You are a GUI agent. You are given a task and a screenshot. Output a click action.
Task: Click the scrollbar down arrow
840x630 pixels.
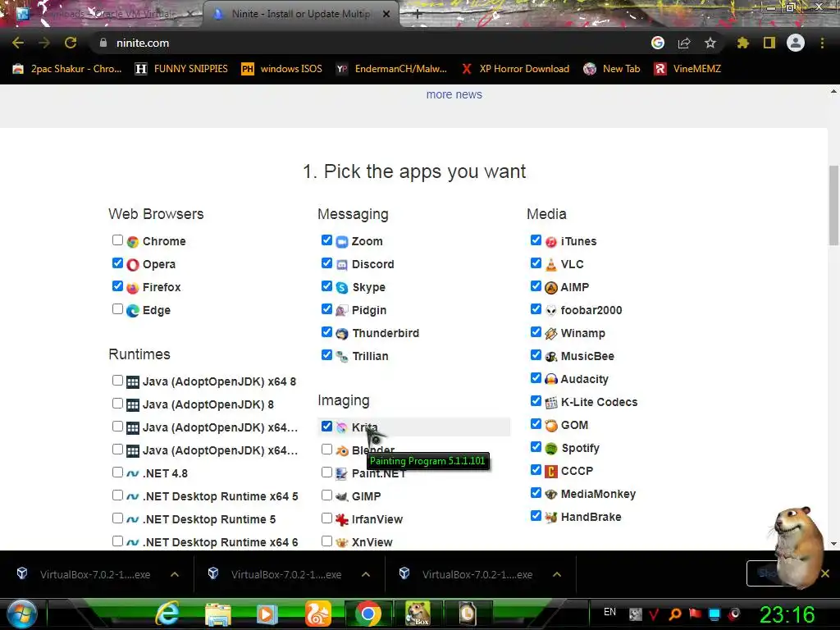833,544
